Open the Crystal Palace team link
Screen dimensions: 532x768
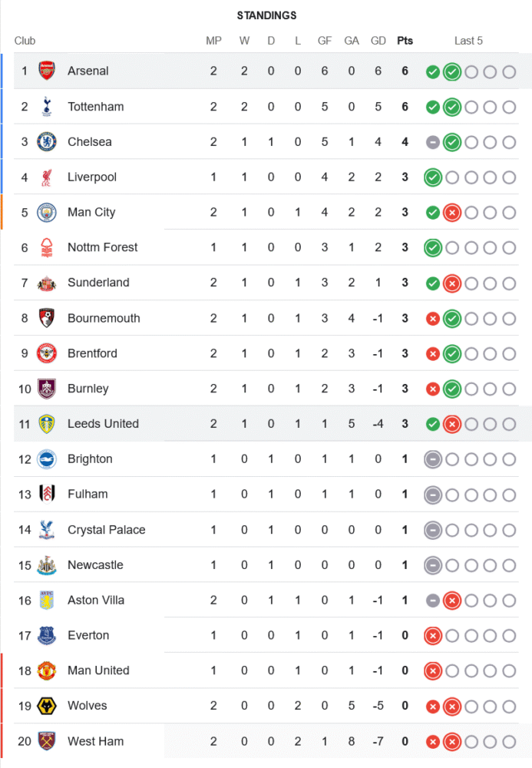click(106, 530)
